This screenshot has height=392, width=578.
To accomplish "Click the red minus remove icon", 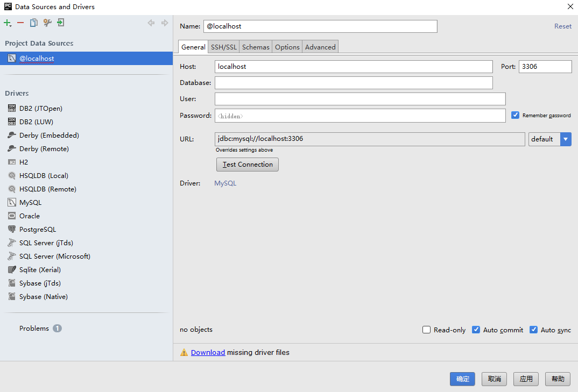I will click(x=20, y=23).
